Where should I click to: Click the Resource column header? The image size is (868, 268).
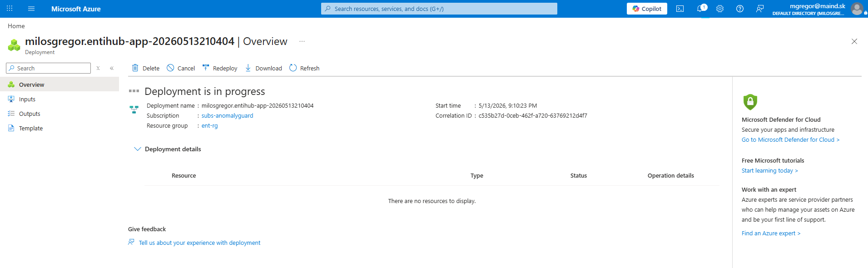tap(184, 176)
